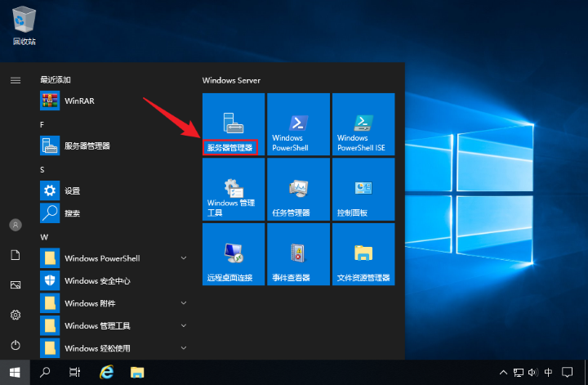This screenshot has width=588, height=385.
Task: Open WinRAR from recently added list
Action: (x=114, y=101)
